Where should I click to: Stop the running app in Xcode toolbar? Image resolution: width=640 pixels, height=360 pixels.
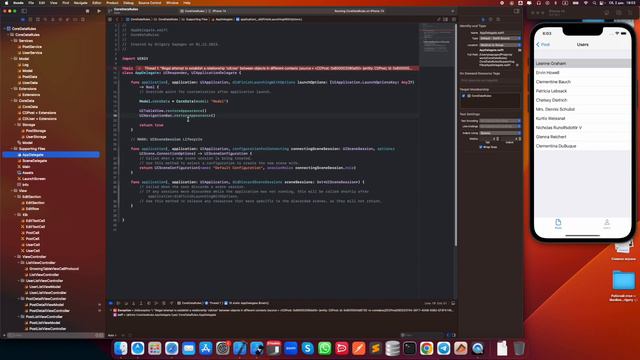87,11
